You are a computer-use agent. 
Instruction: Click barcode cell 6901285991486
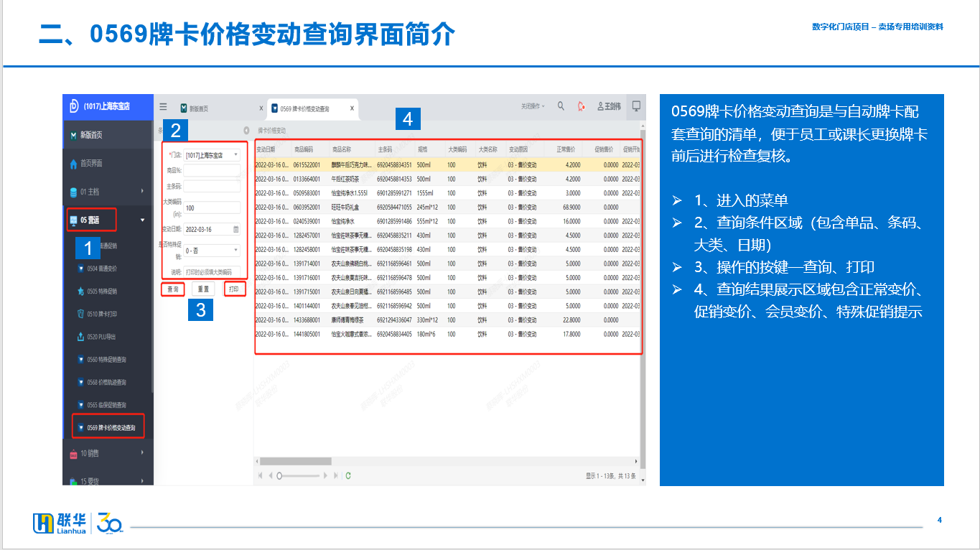[394, 221]
